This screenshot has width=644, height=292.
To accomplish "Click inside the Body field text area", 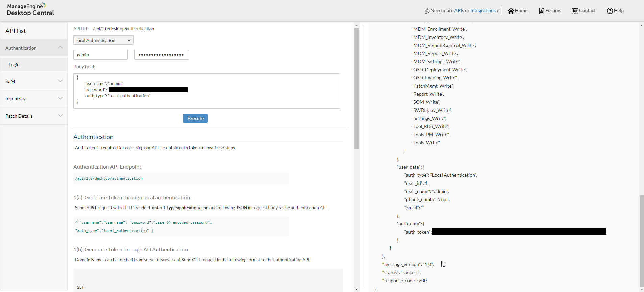I will 206,91.
